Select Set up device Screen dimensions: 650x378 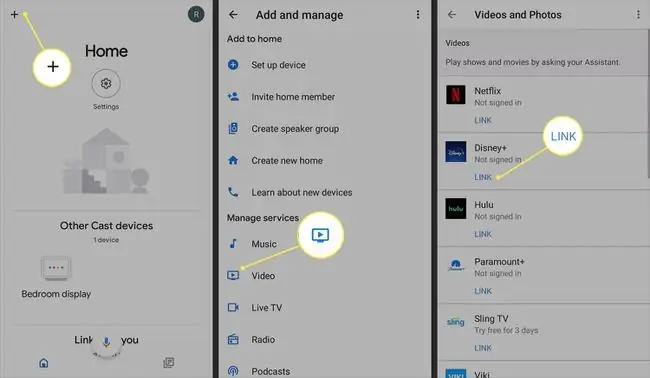(278, 65)
